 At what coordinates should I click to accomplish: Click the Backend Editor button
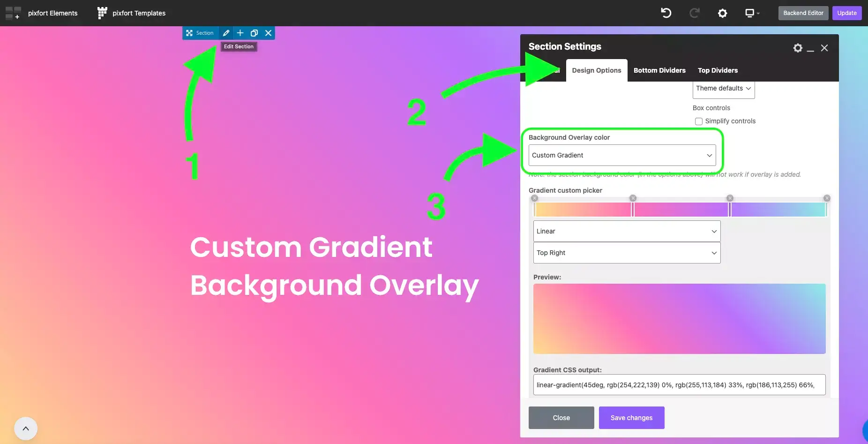point(803,13)
